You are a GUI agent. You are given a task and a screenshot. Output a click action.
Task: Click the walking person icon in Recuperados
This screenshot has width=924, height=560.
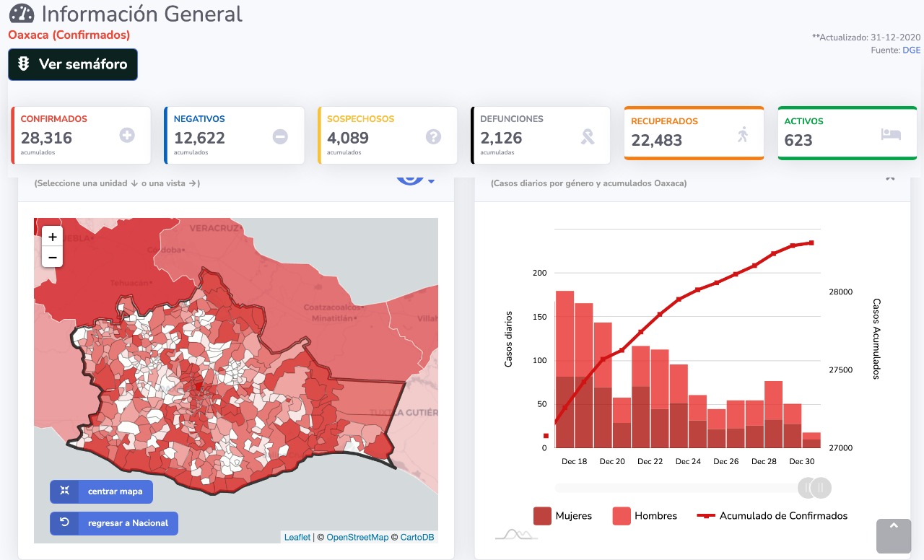pyautogui.click(x=743, y=134)
